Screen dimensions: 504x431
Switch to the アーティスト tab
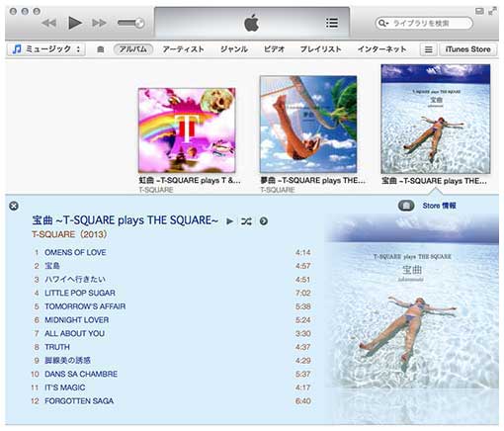point(183,49)
